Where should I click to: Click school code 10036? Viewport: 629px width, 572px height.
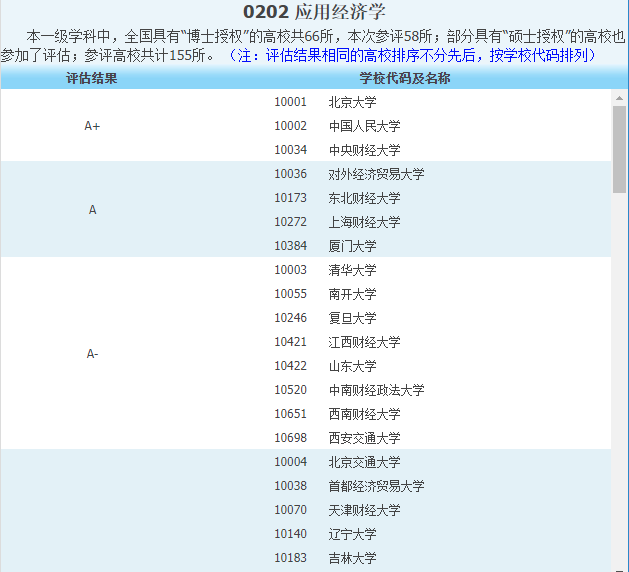click(x=290, y=174)
